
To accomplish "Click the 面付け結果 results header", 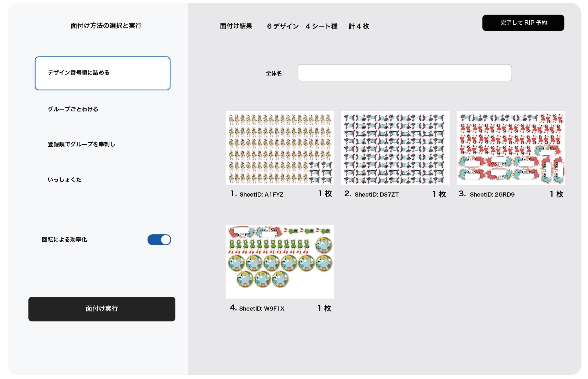I will point(236,26).
